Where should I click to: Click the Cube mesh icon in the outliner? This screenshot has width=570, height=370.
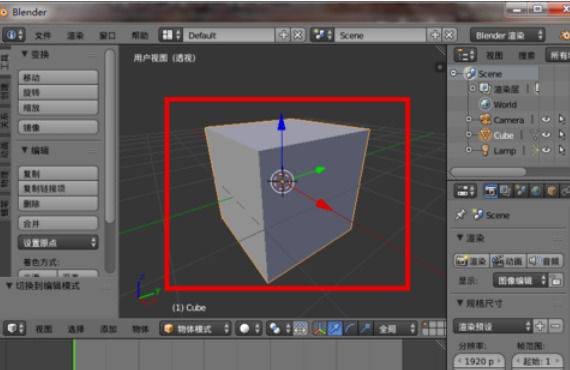click(485, 135)
